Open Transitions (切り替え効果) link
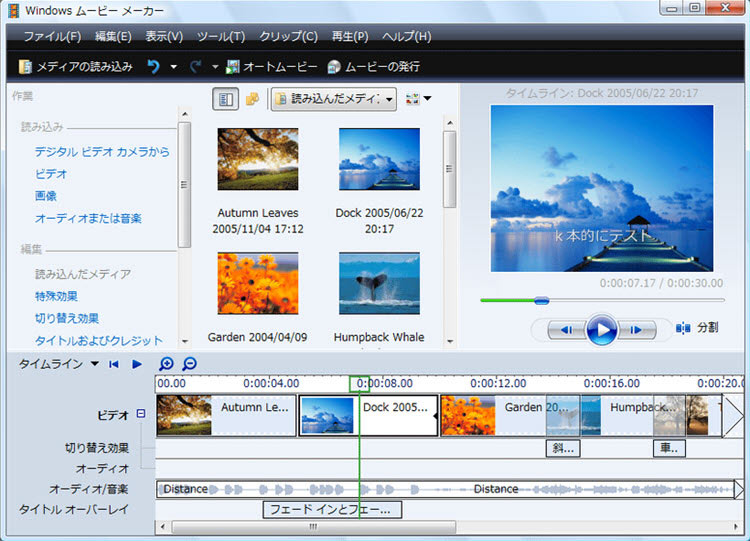The width and height of the screenshot is (750, 541). [x=66, y=318]
